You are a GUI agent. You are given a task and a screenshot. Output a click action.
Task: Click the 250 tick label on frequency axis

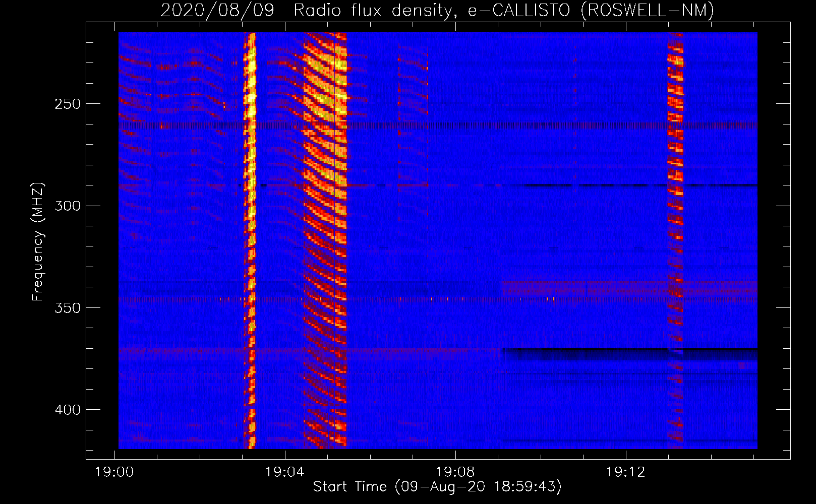[68, 104]
